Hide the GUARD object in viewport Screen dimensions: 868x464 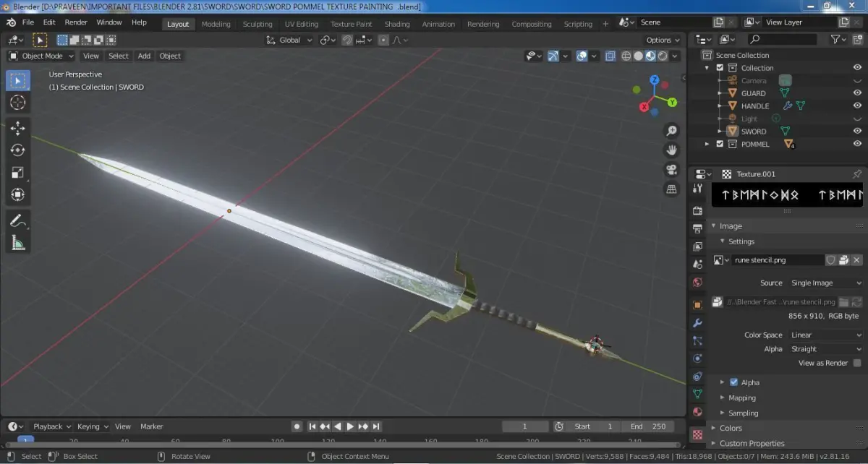857,93
